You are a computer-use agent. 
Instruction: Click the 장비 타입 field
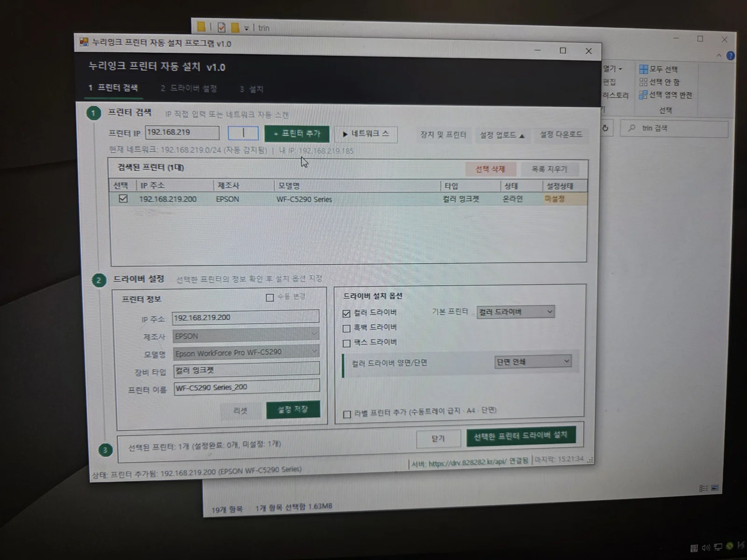pos(247,370)
